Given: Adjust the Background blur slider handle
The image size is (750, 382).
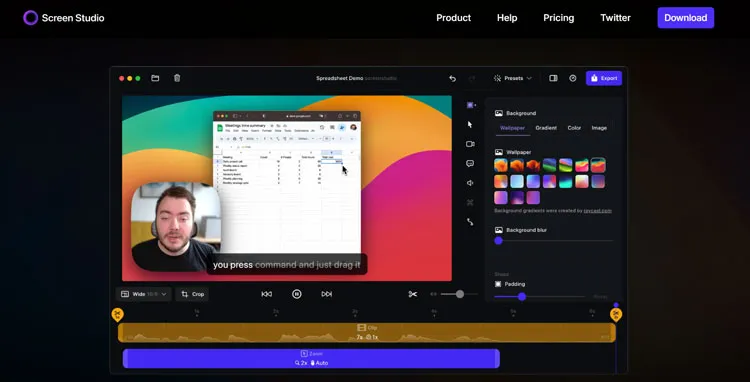Looking at the screenshot, I should 498,240.
